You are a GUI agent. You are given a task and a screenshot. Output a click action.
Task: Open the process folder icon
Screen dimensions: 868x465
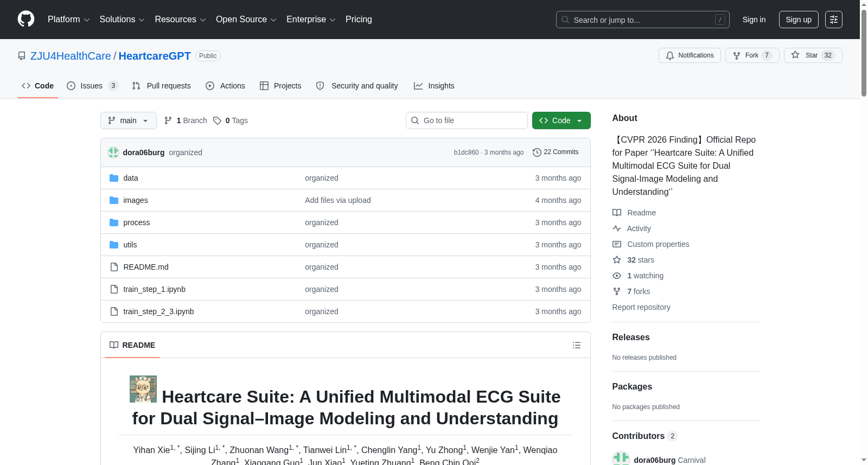(x=114, y=222)
